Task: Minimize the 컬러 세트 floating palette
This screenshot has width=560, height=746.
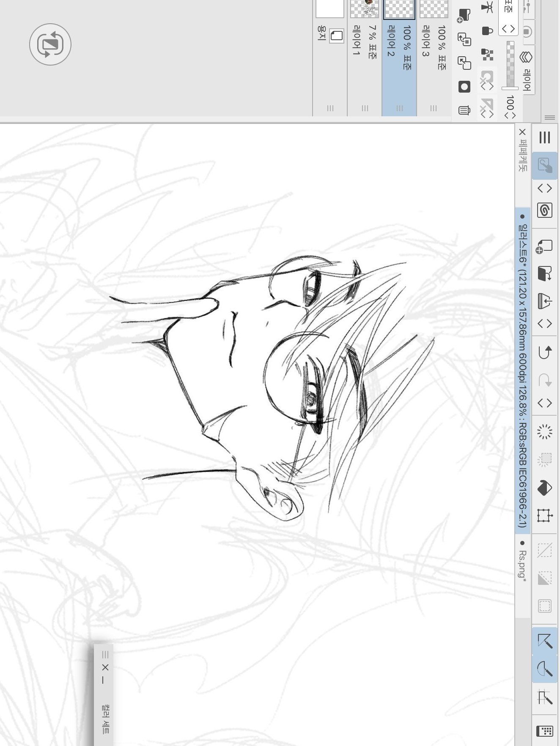Action: click(x=103, y=680)
